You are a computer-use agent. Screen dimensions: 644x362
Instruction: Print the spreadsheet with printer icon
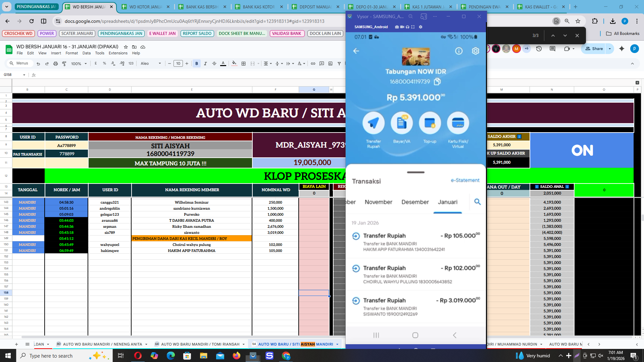56,63
